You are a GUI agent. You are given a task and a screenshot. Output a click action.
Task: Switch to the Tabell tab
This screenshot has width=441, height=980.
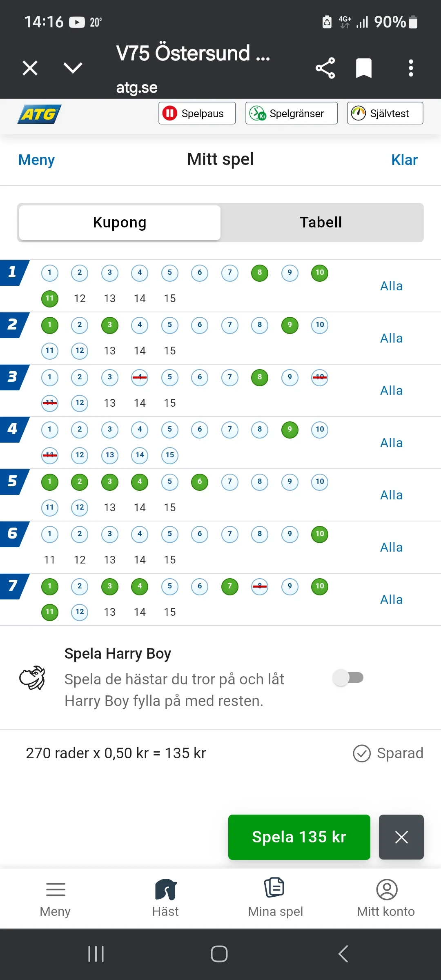point(321,223)
